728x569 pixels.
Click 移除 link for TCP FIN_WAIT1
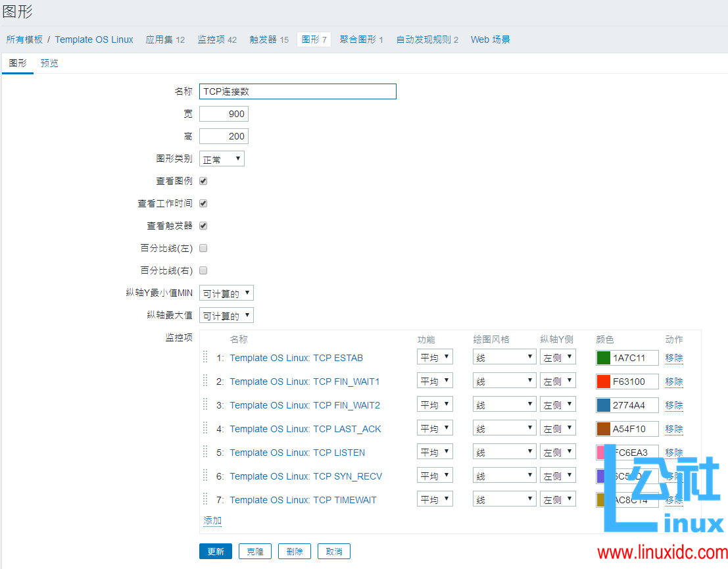(x=673, y=382)
